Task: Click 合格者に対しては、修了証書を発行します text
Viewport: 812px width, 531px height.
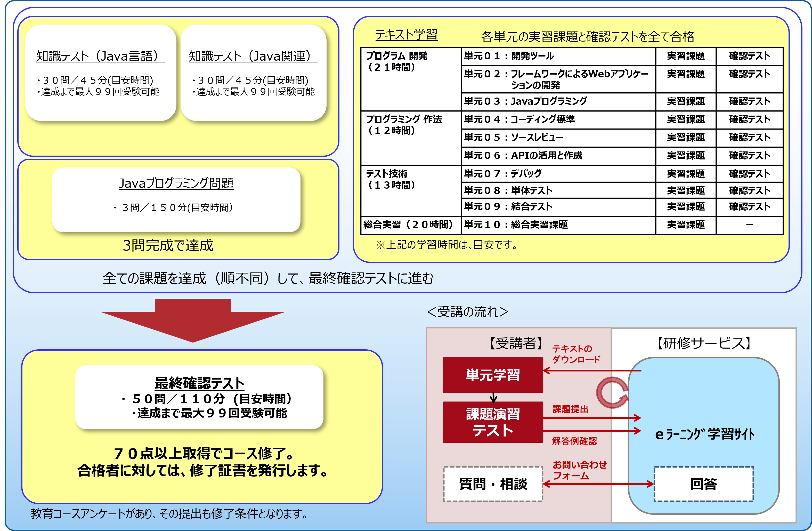Action: [203, 471]
